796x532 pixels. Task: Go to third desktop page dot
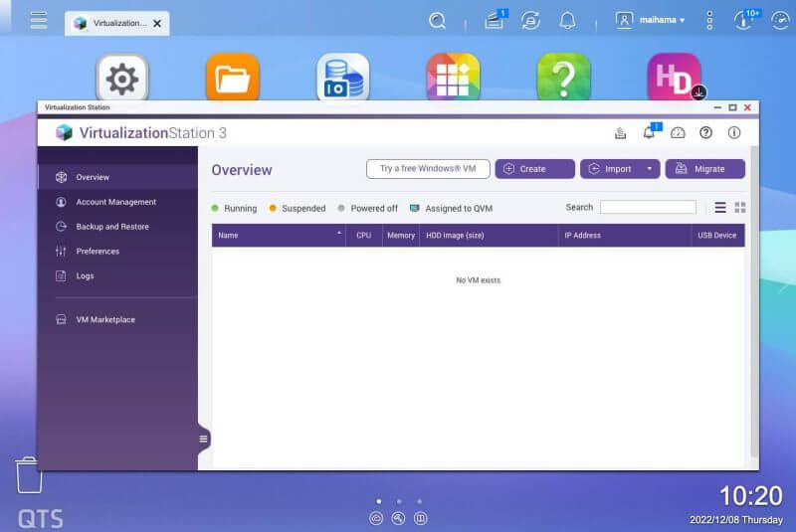[419, 501]
